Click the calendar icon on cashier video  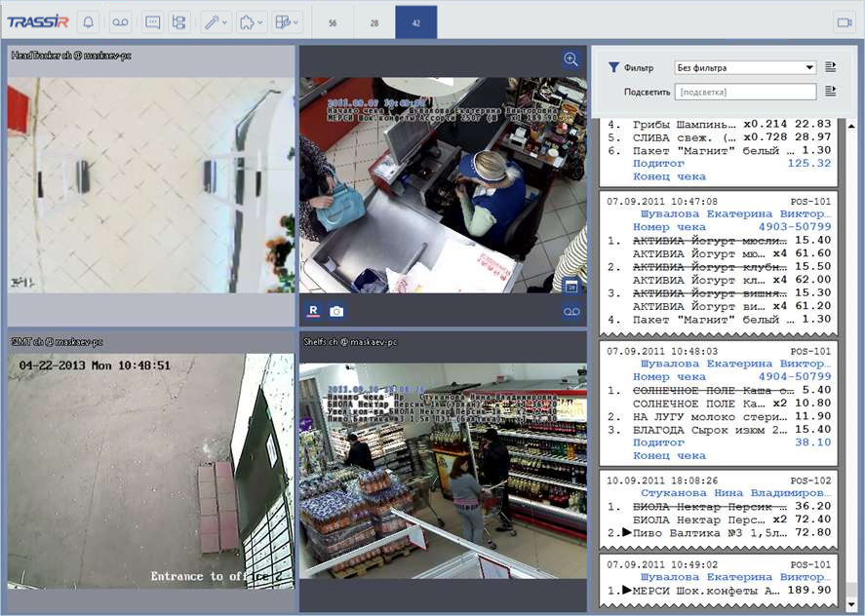tap(571, 286)
